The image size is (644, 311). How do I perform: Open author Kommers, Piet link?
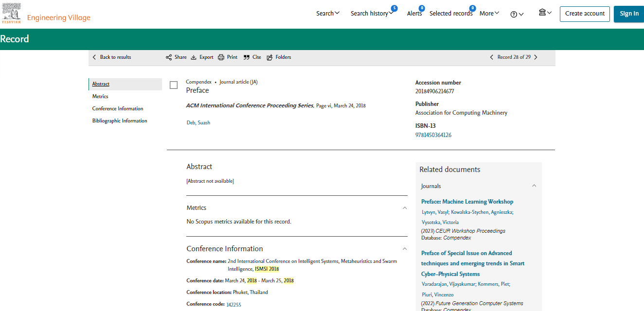coord(494,284)
